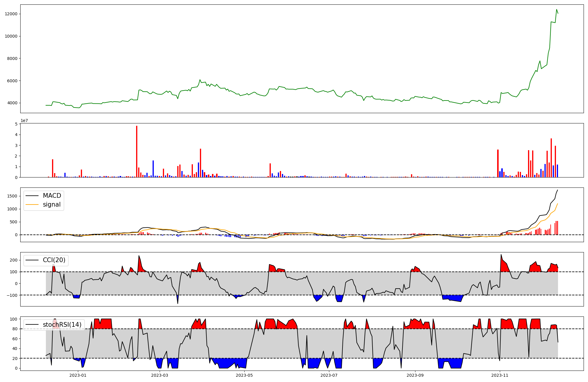588x382 pixels.
Task: Click the stochRSI(14) legend label
Action: click(x=62, y=324)
